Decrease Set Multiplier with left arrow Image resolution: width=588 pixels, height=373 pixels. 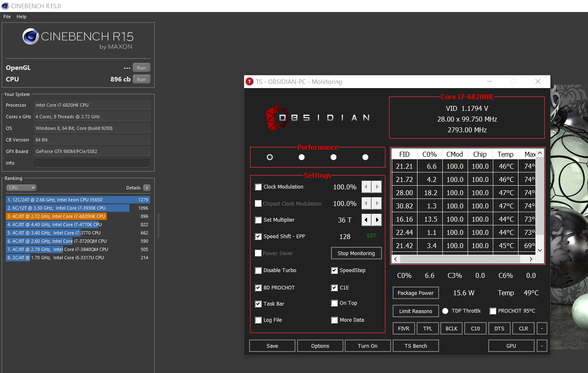[x=366, y=220]
